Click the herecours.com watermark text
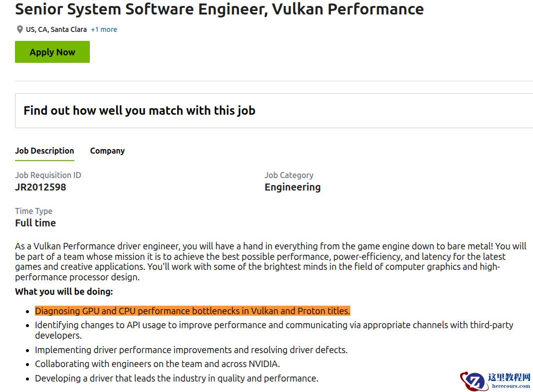This screenshot has height=392, width=533. click(510, 386)
